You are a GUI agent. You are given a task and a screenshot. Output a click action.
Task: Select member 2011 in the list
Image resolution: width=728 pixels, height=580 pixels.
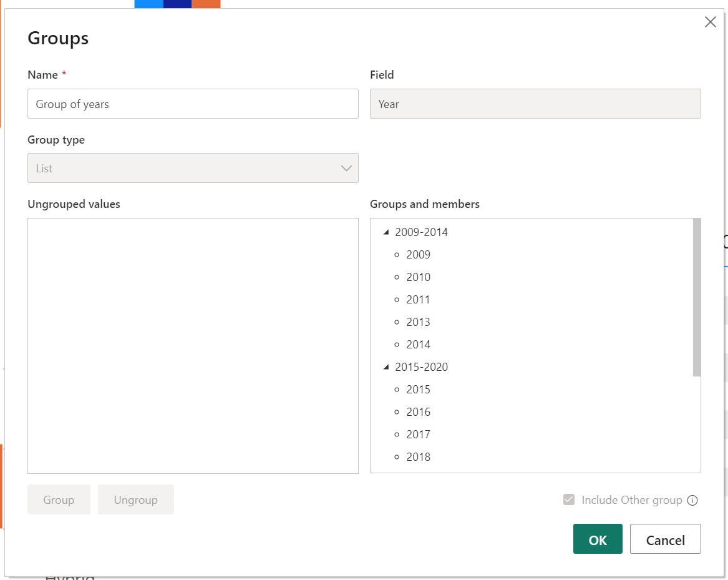419,300
